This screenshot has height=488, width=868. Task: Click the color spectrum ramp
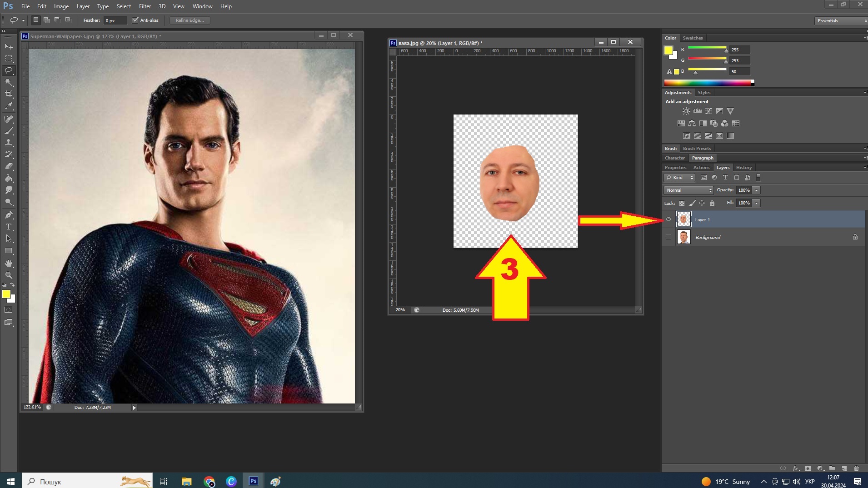click(709, 83)
